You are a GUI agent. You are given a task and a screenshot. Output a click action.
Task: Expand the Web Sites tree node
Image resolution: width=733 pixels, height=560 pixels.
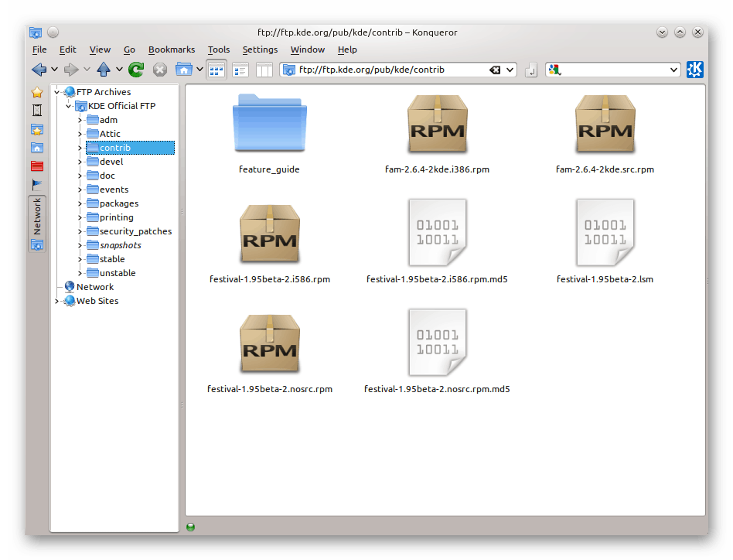(x=57, y=301)
